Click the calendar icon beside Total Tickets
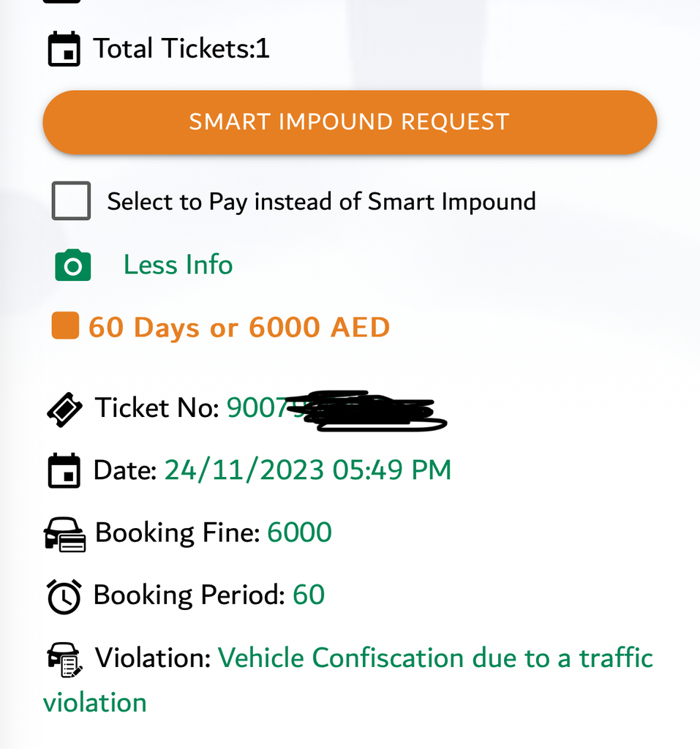 [x=64, y=50]
